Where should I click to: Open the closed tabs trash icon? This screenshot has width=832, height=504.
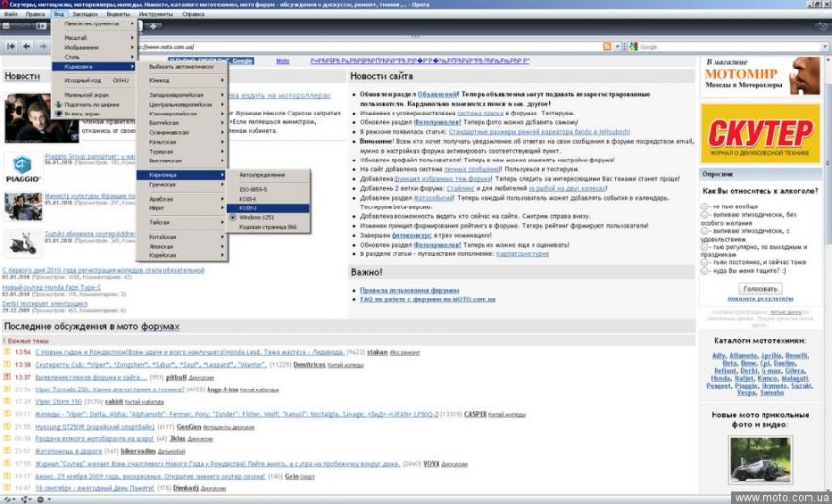[x=823, y=26]
